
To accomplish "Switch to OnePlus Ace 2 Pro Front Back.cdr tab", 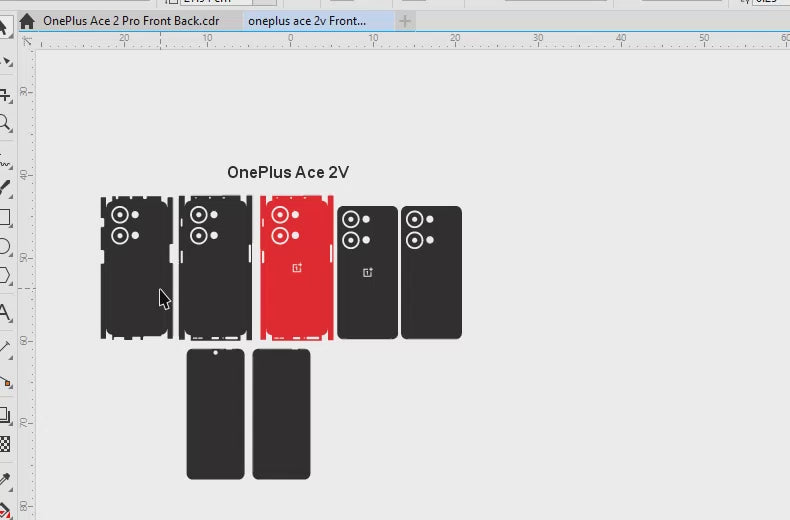I will tap(130, 21).
